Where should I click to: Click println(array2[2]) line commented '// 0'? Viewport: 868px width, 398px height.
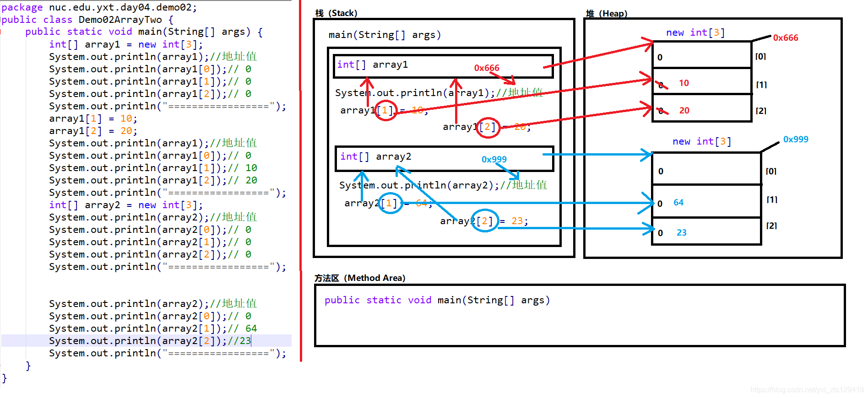point(150,254)
